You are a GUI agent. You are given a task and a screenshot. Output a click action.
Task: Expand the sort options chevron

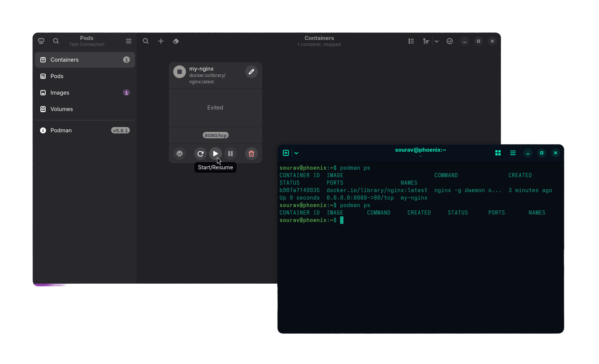coord(437,41)
